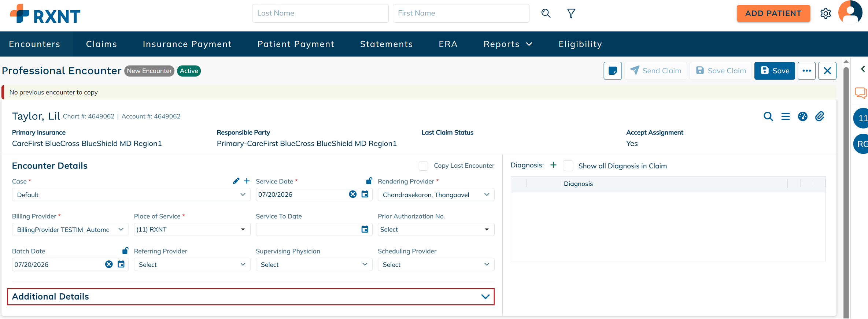Open the attachments paperclip icon
The width and height of the screenshot is (868, 319).
click(820, 116)
